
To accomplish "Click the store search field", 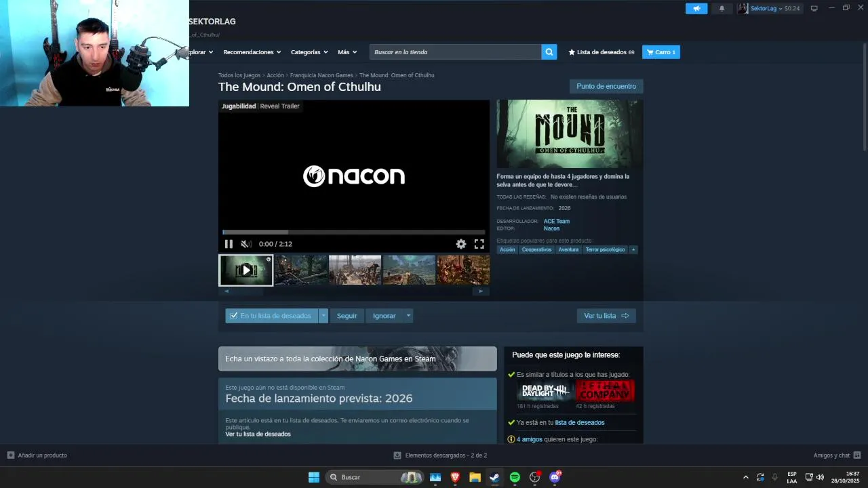I will (456, 52).
